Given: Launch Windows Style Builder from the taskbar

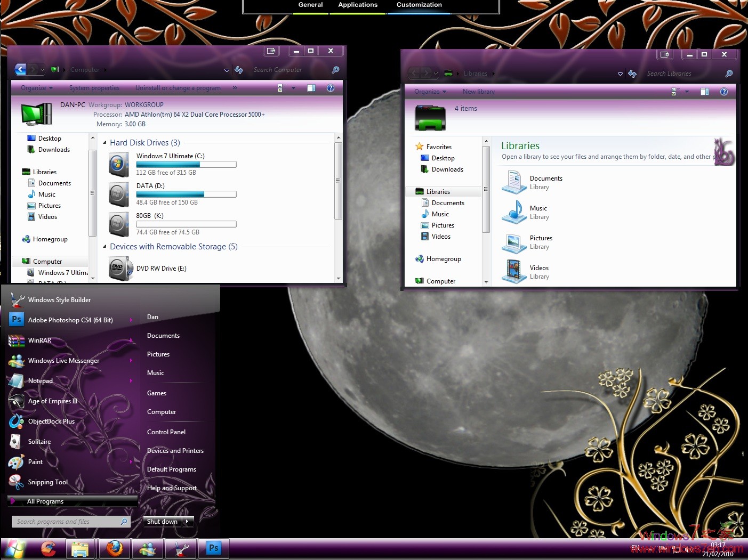Looking at the screenshot, I should point(181,548).
